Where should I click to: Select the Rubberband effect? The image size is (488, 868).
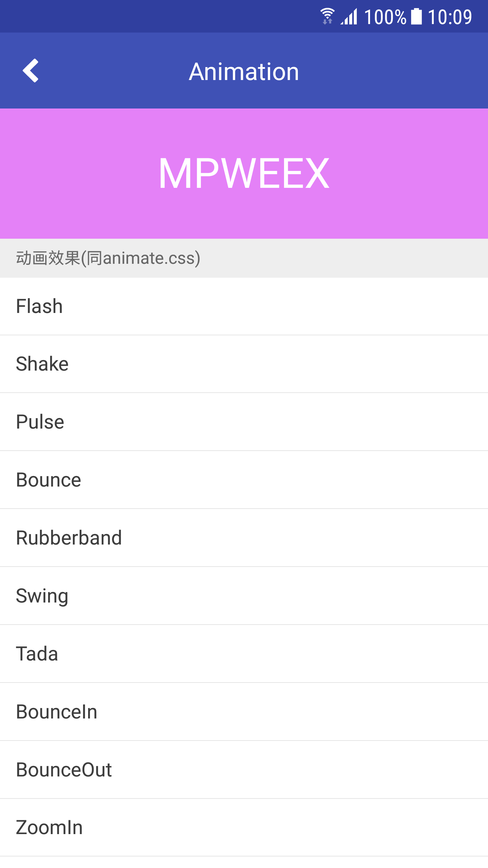tap(244, 538)
